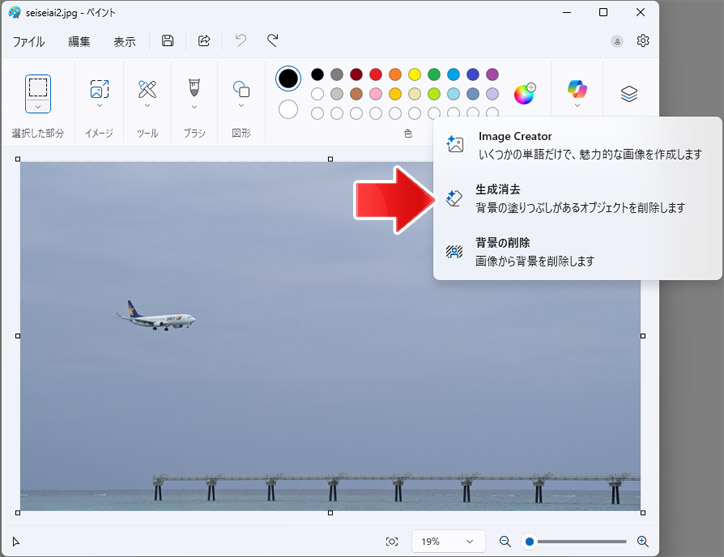The image size is (724, 557).
Task: Select the brush tool
Action: (194, 88)
